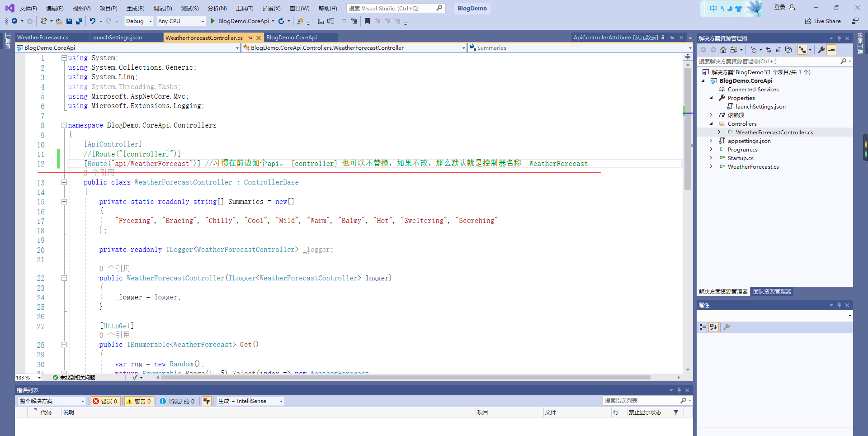This screenshot has height=436, width=868.
Task: Click the New Project toolbar icon
Action: coord(44,21)
